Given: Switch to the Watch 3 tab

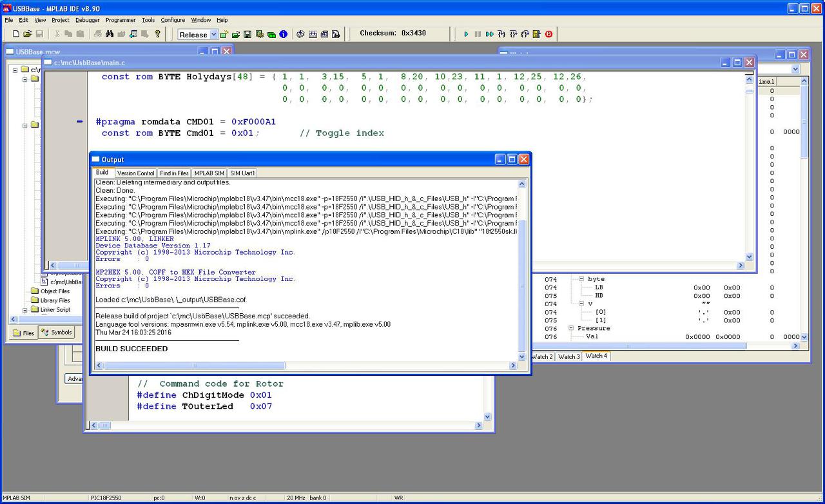Looking at the screenshot, I should coord(569,356).
